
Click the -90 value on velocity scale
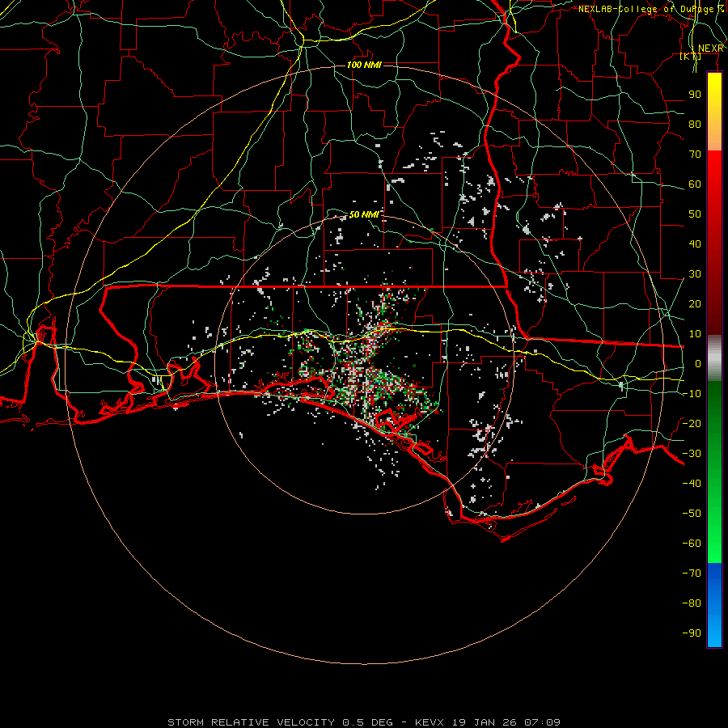(x=692, y=633)
